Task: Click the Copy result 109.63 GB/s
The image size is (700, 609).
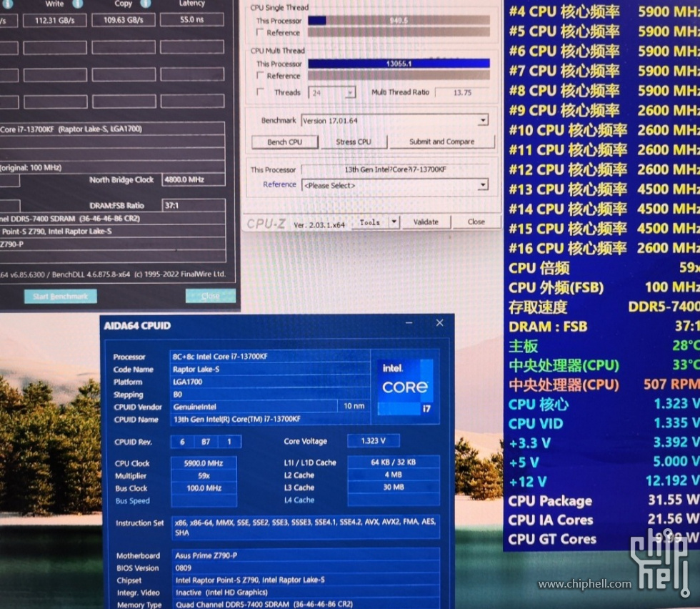Action: point(124,20)
